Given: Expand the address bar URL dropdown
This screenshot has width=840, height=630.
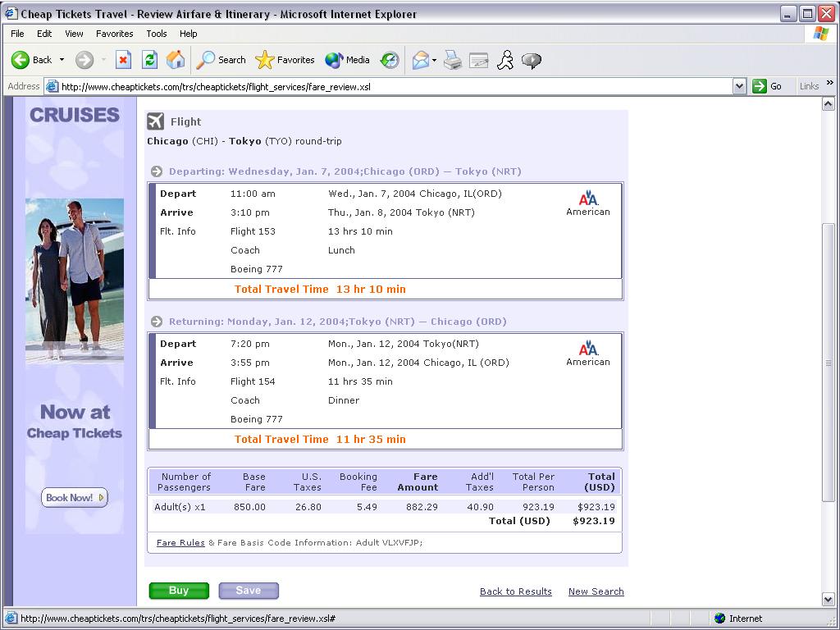Looking at the screenshot, I should point(739,86).
